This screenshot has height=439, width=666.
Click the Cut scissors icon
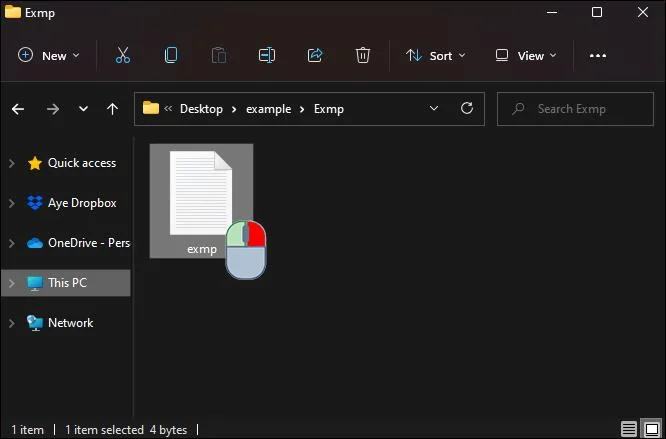coord(123,55)
